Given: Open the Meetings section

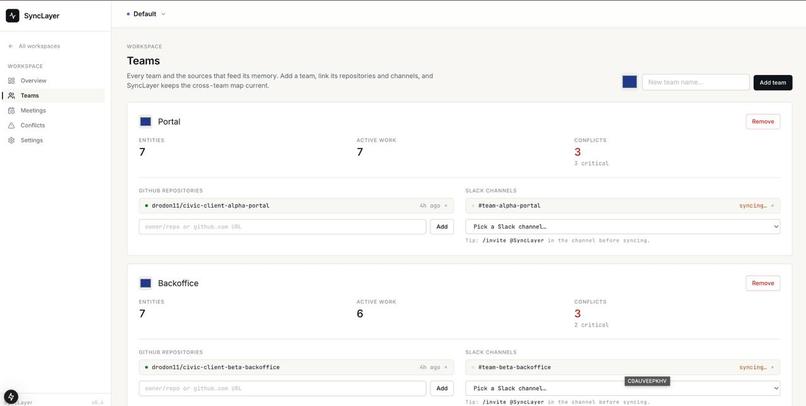Looking at the screenshot, I should click(33, 110).
